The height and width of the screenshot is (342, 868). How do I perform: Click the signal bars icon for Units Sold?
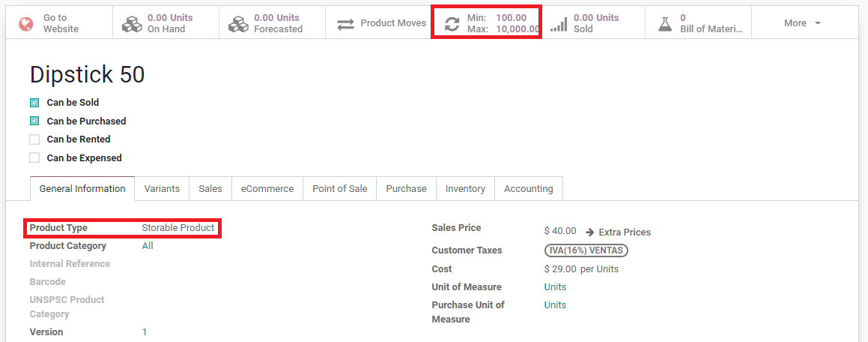559,24
